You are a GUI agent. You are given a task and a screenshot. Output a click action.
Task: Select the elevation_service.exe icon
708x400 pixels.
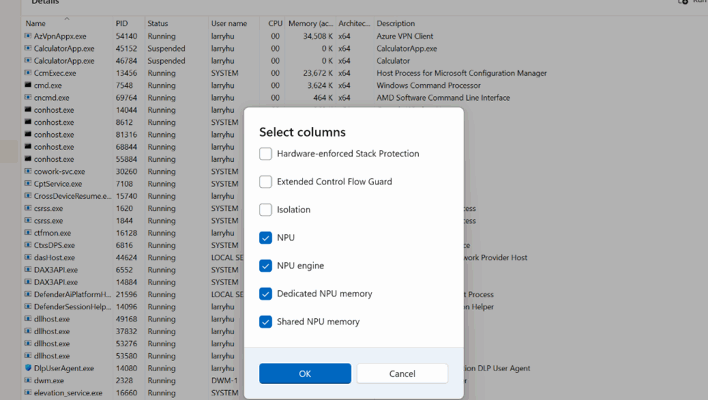28,392
